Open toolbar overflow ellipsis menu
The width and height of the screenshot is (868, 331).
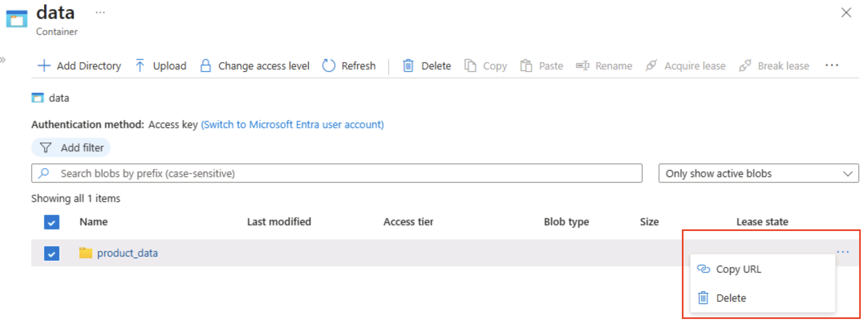pos(831,65)
